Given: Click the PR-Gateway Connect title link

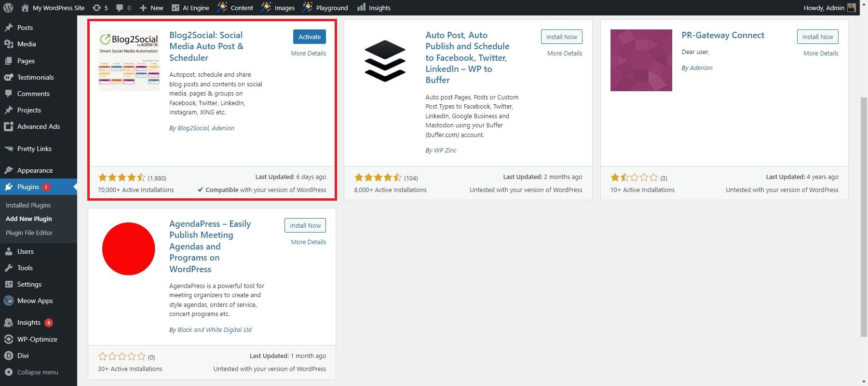Looking at the screenshot, I should (723, 35).
